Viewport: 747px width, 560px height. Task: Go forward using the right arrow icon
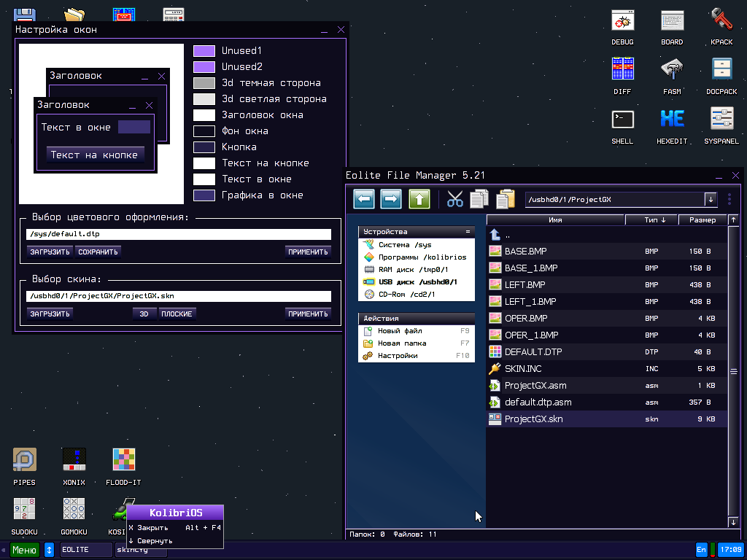pyautogui.click(x=391, y=198)
